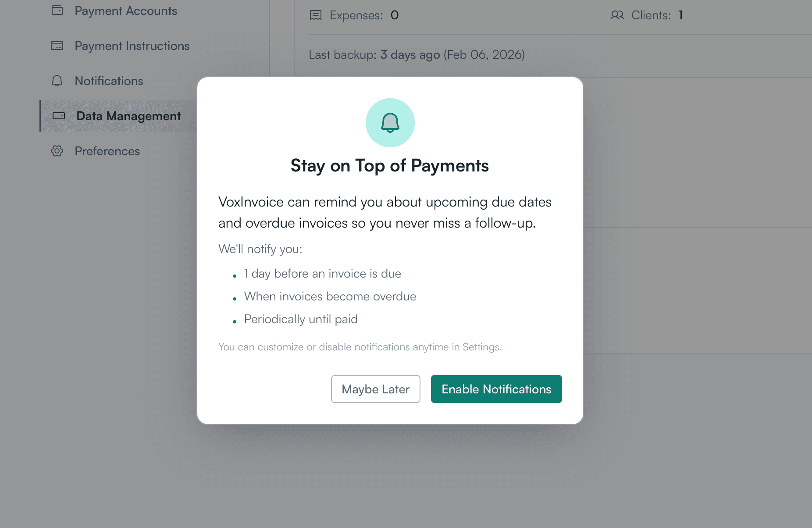The height and width of the screenshot is (528, 812).
Task: Open Payment Instructions settings
Action: point(132,46)
